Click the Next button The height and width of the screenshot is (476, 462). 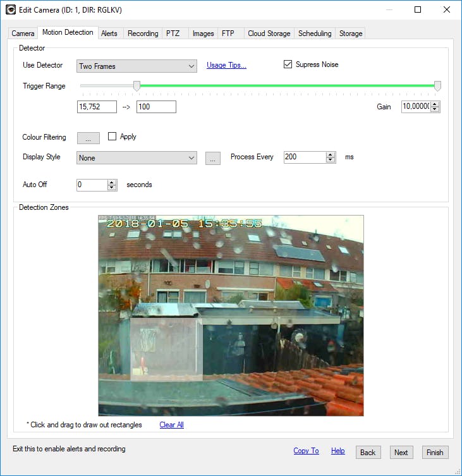click(x=401, y=453)
